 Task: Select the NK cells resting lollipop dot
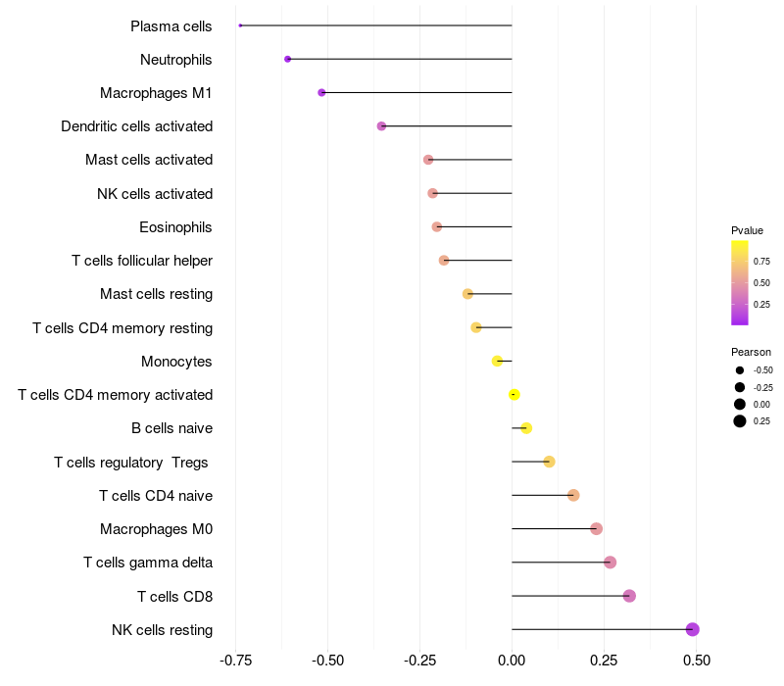pyautogui.click(x=692, y=629)
